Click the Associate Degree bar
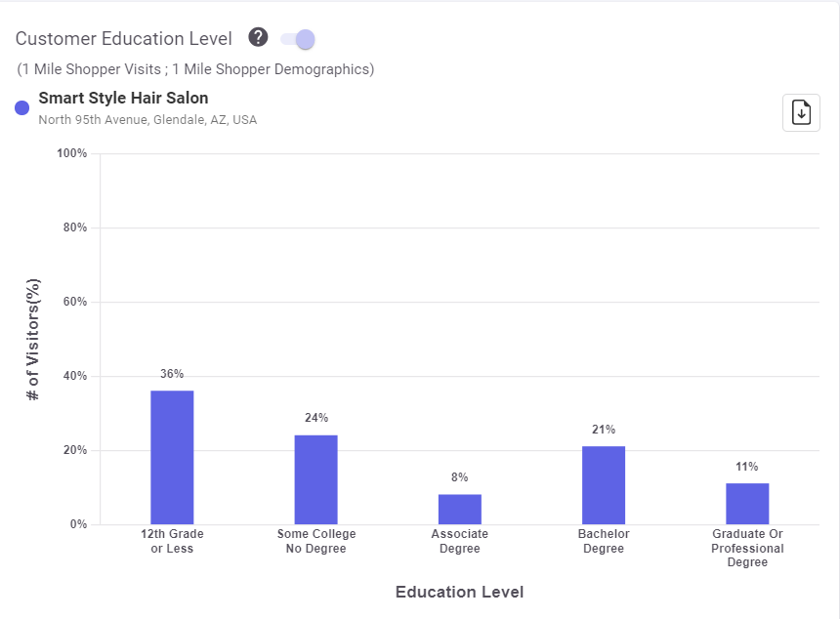The width and height of the screenshot is (840, 619). 459,509
